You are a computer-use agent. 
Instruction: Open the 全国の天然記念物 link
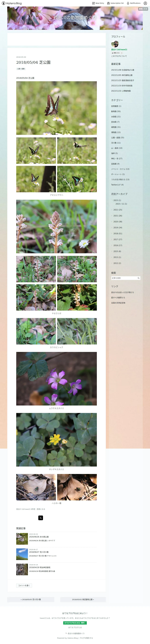coord(118,303)
